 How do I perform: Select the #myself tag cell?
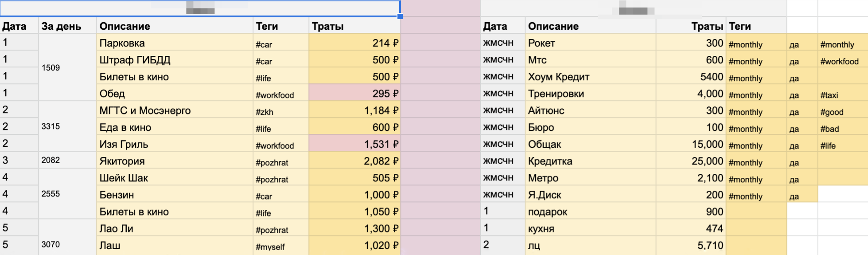(281, 245)
